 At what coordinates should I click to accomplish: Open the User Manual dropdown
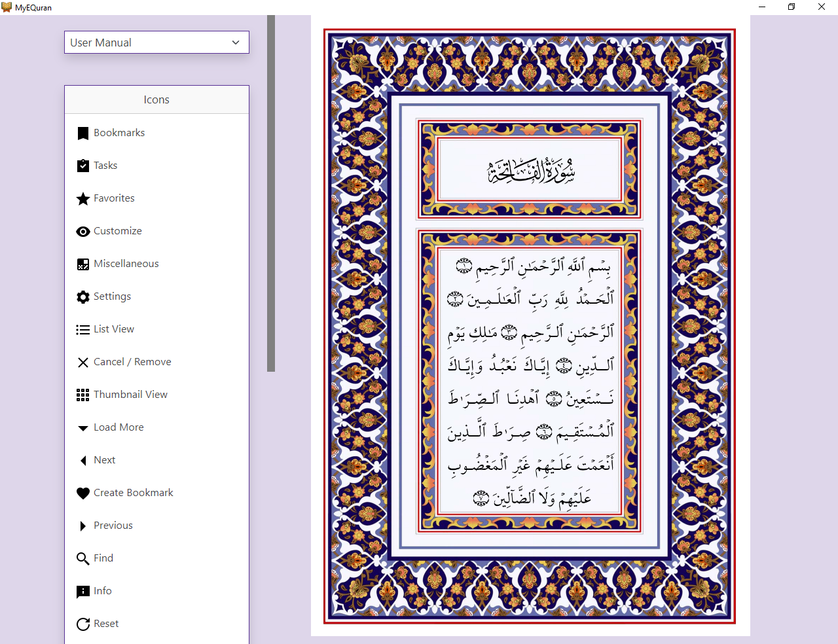coord(156,42)
